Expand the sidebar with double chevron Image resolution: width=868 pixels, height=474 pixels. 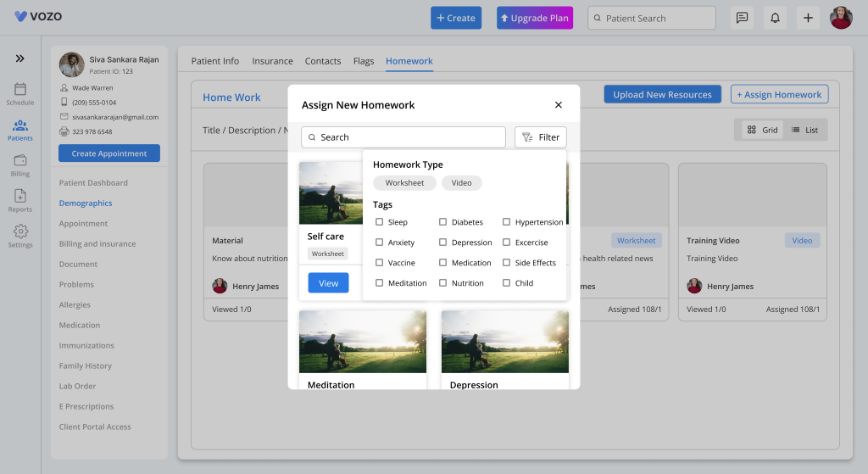click(x=20, y=59)
